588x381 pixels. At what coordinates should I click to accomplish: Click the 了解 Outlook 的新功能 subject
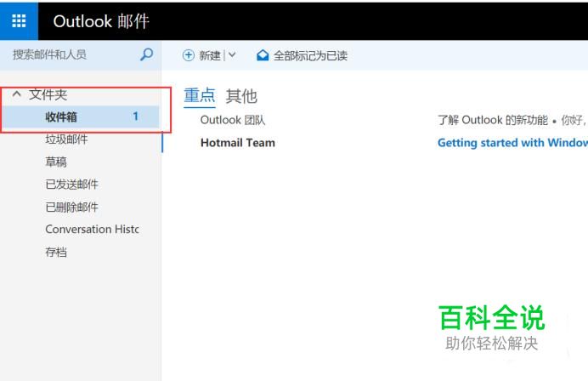tap(492, 120)
